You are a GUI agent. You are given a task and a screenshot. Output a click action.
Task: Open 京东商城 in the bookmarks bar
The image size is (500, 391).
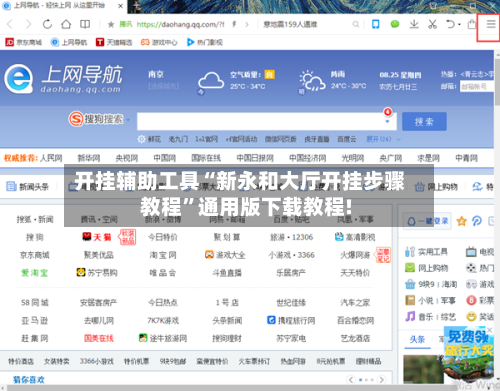(x=24, y=42)
